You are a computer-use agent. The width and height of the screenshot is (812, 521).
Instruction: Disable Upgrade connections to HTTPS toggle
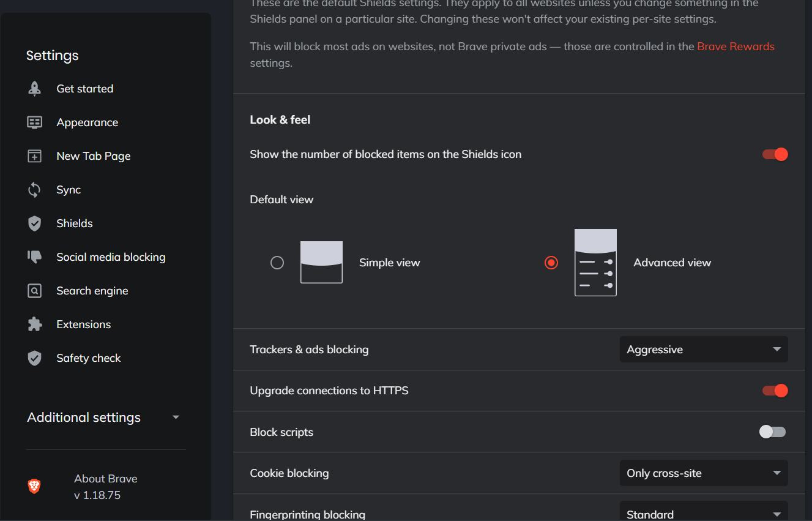775,391
